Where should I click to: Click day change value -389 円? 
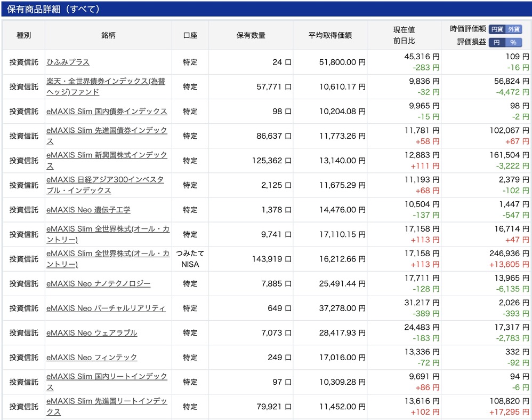[426, 314]
